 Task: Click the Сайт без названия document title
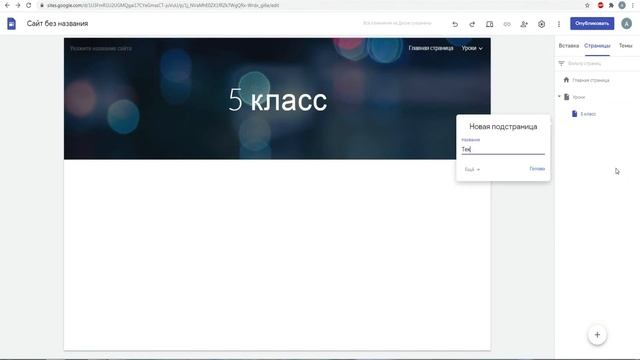coord(57,24)
